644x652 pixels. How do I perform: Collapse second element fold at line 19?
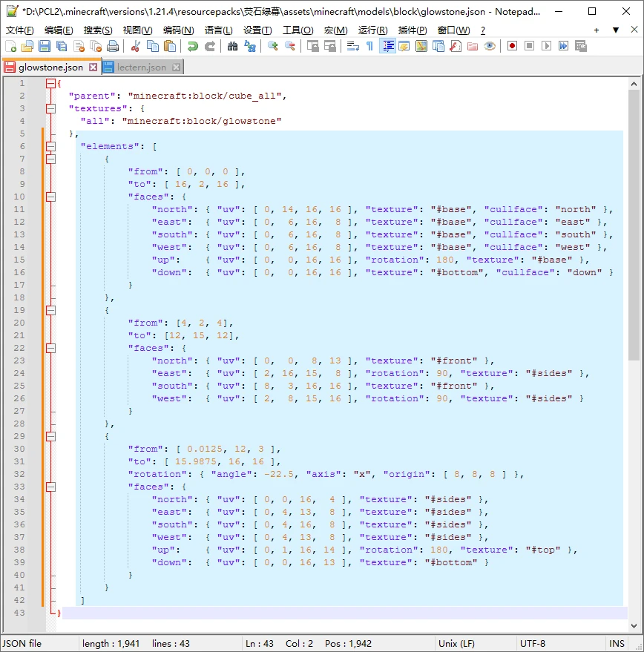pyautogui.click(x=50, y=311)
